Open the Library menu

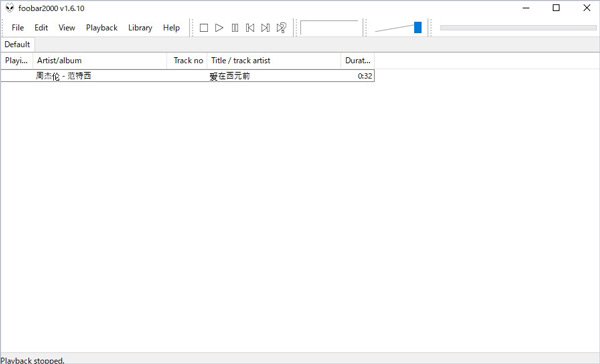click(x=140, y=28)
